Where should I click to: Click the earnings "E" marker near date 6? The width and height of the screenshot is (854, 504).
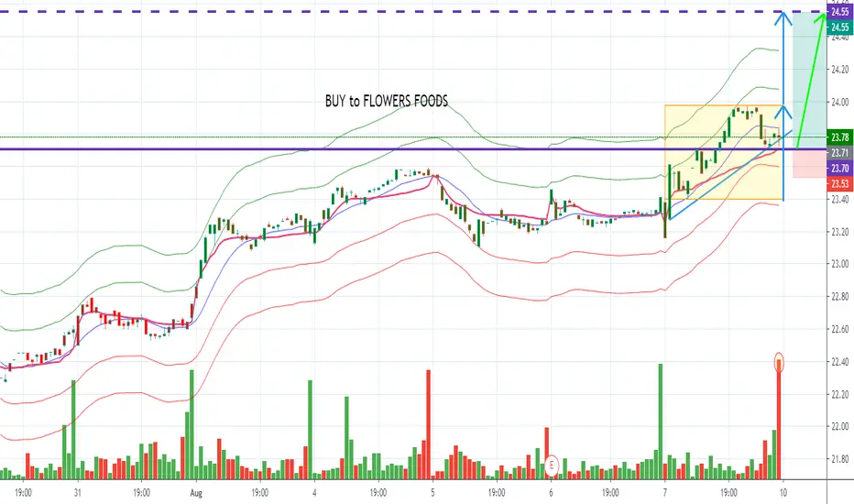coord(552,466)
